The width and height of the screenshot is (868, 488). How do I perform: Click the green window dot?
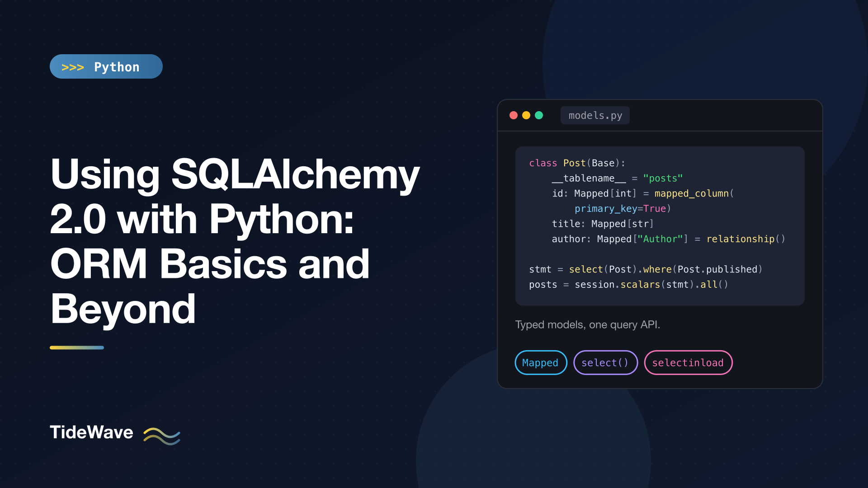[539, 115]
